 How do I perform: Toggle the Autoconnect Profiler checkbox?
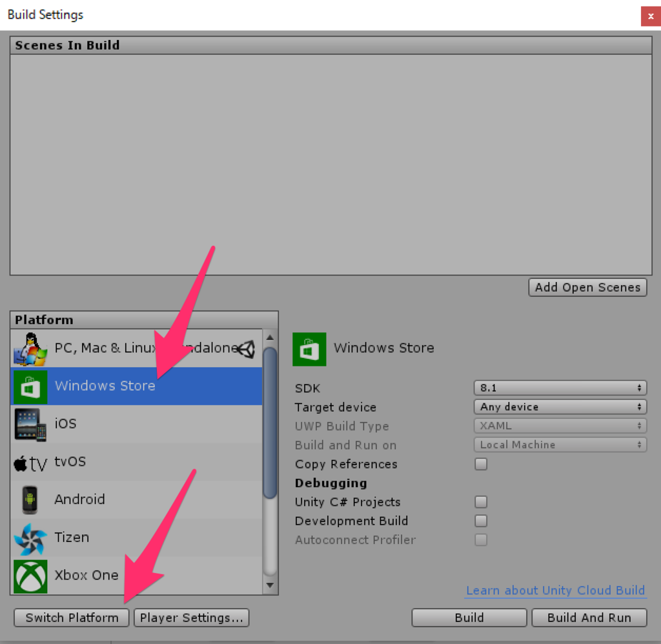coord(480,540)
